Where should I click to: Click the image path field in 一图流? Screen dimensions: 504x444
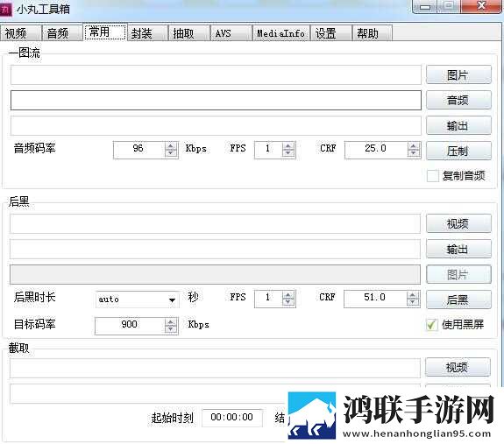click(x=216, y=74)
